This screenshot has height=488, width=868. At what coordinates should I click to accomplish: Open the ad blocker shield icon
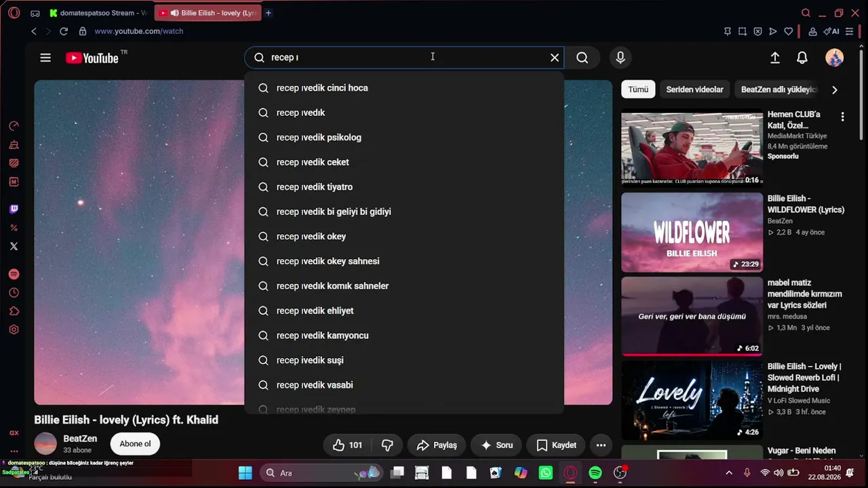point(757,31)
